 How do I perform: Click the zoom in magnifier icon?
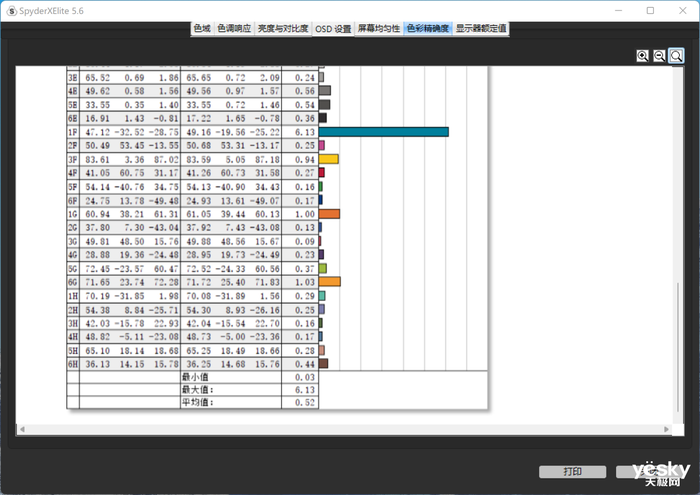(x=642, y=56)
